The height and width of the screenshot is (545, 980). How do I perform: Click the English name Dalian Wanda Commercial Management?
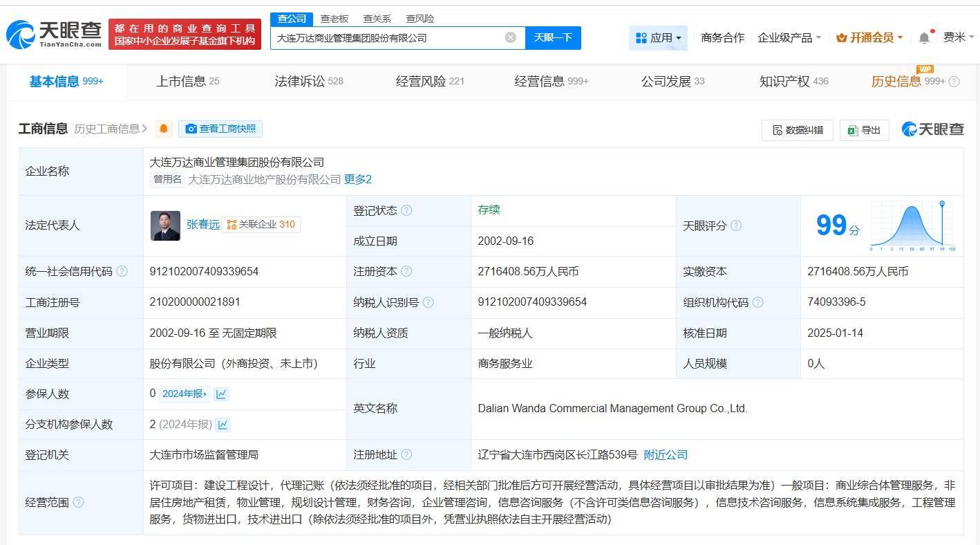(x=612, y=409)
